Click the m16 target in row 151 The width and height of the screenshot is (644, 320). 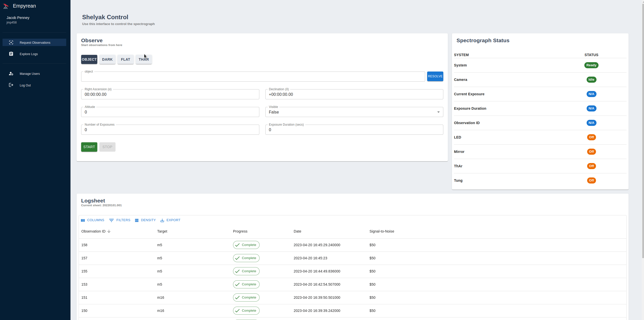pos(161,298)
